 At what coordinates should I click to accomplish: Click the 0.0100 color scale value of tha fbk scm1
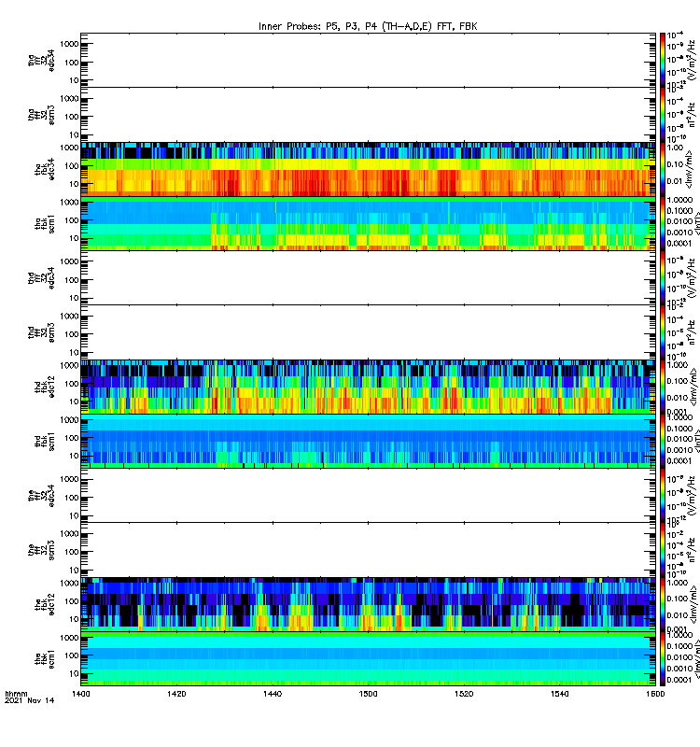(x=680, y=221)
